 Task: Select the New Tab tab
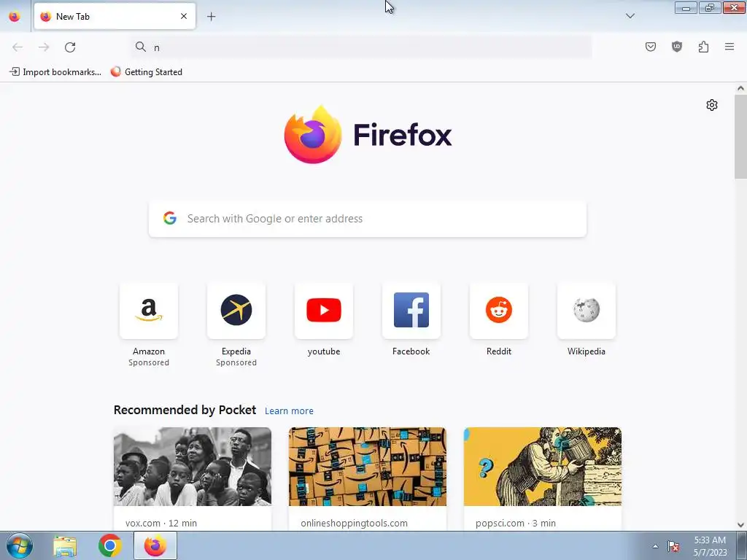[115, 16]
